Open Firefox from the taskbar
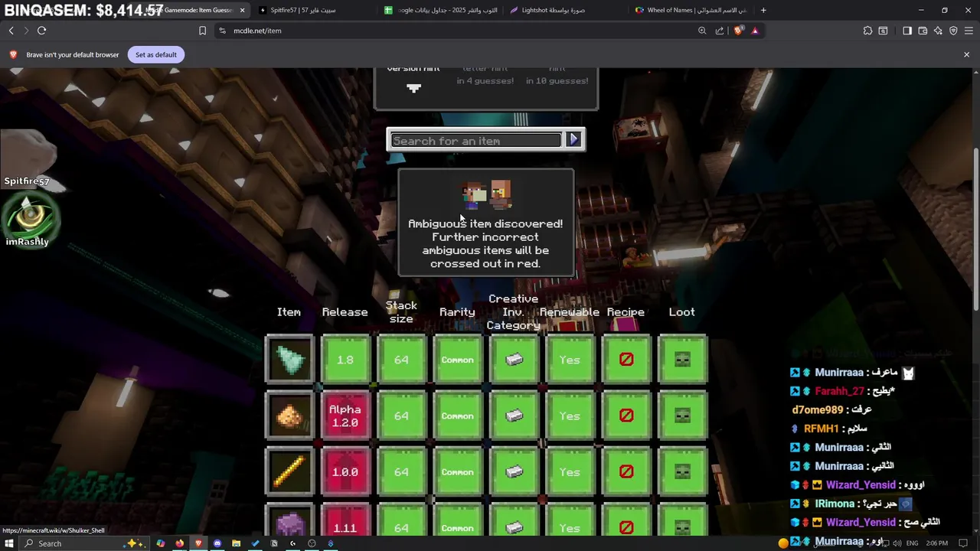The image size is (980, 551). pos(180,543)
